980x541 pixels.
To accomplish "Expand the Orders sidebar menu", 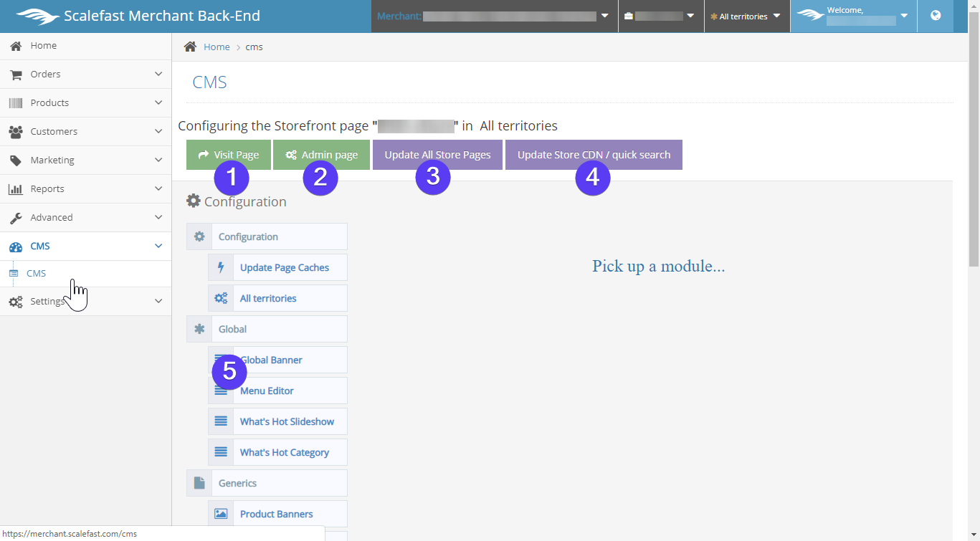I will coord(86,74).
